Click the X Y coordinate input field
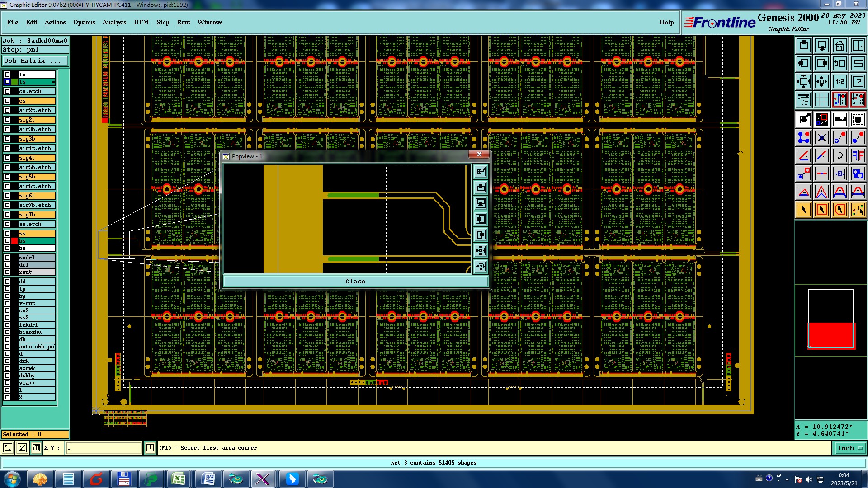 coord(104,448)
